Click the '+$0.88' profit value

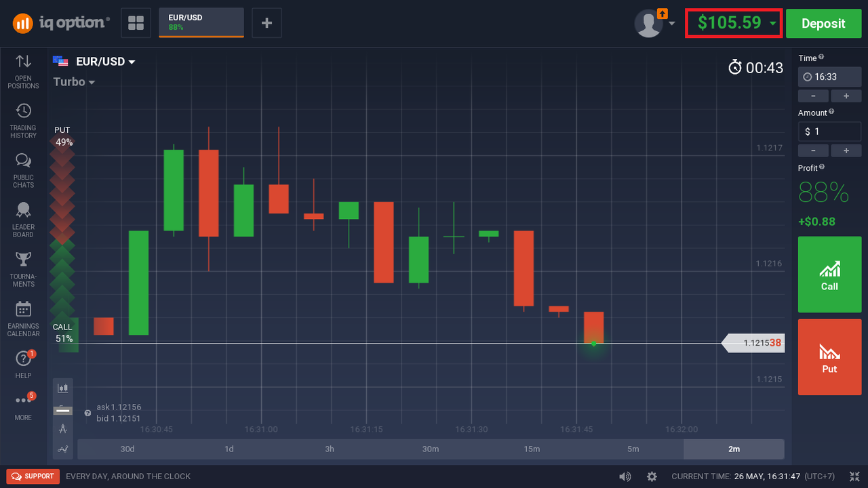[816, 222]
